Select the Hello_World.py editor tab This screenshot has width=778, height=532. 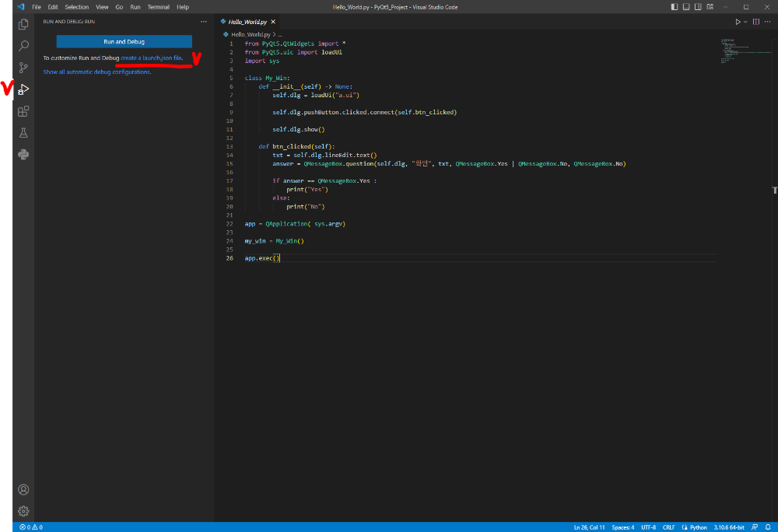247,22
